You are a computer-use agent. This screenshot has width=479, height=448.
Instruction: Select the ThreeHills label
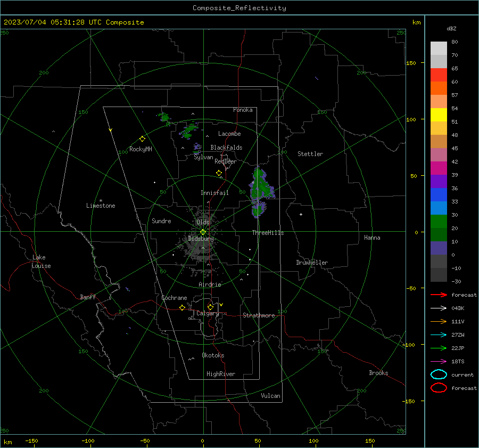coord(268,233)
